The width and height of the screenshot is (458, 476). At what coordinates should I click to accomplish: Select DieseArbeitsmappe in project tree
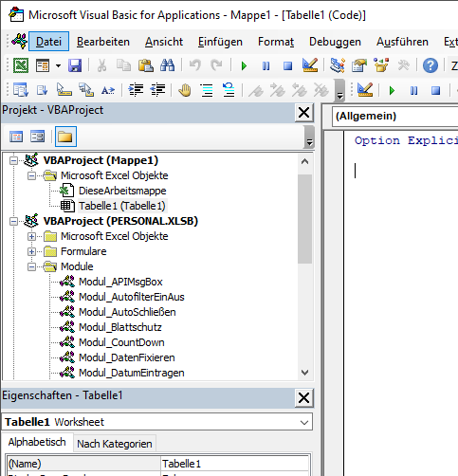(122, 191)
